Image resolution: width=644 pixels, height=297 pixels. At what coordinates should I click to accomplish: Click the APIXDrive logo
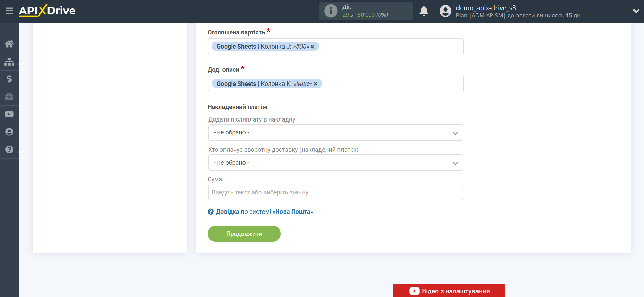click(x=47, y=11)
